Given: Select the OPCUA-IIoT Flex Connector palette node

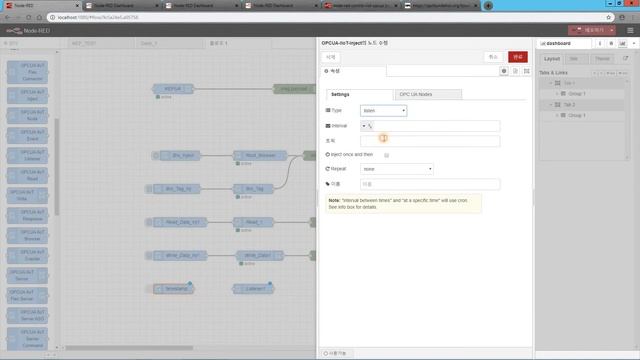Looking at the screenshot, I should (x=27, y=72).
